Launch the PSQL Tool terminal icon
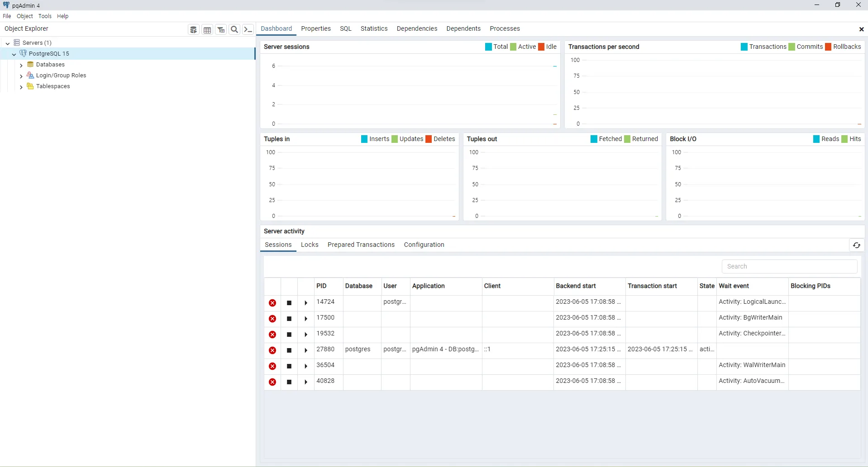 click(248, 30)
